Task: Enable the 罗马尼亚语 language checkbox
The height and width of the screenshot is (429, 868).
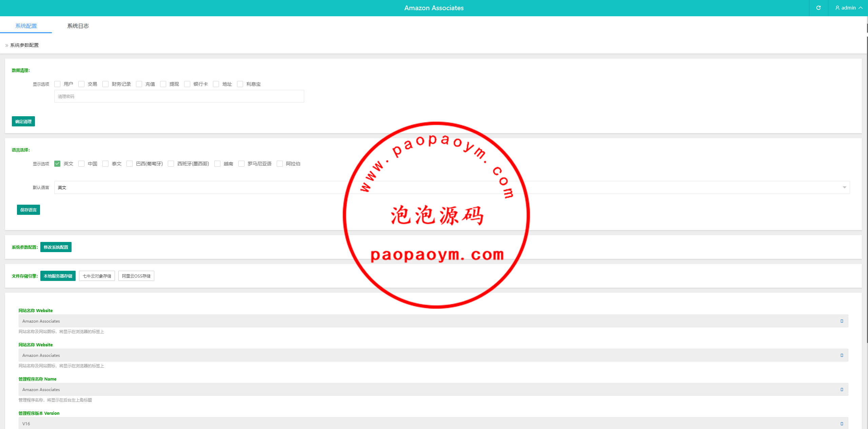Action: pos(241,164)
